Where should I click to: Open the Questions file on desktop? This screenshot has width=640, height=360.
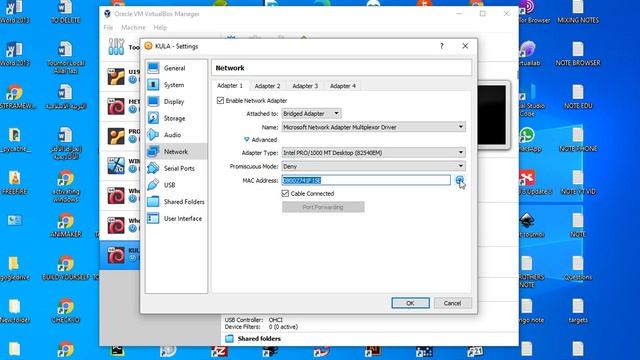tap(578, 268)
